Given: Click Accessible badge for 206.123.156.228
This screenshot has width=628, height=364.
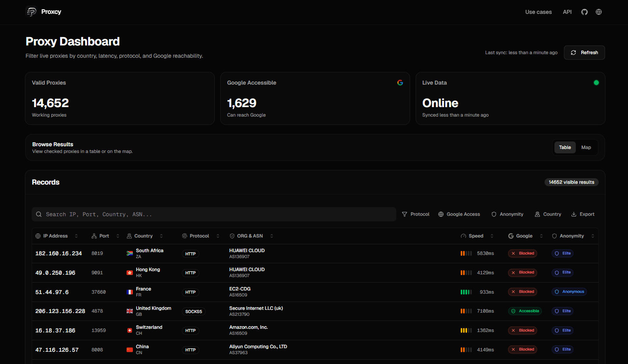Looking at the screenshot, I should [x=525, y=311].
